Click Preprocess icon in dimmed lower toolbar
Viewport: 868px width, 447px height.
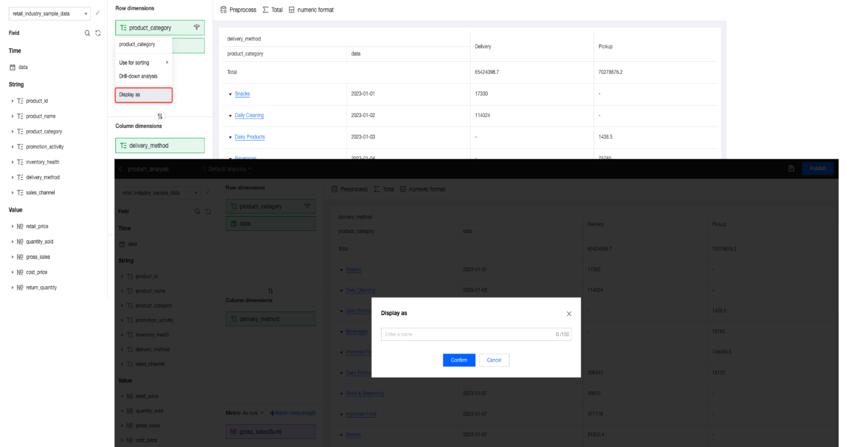click(335, 189)
